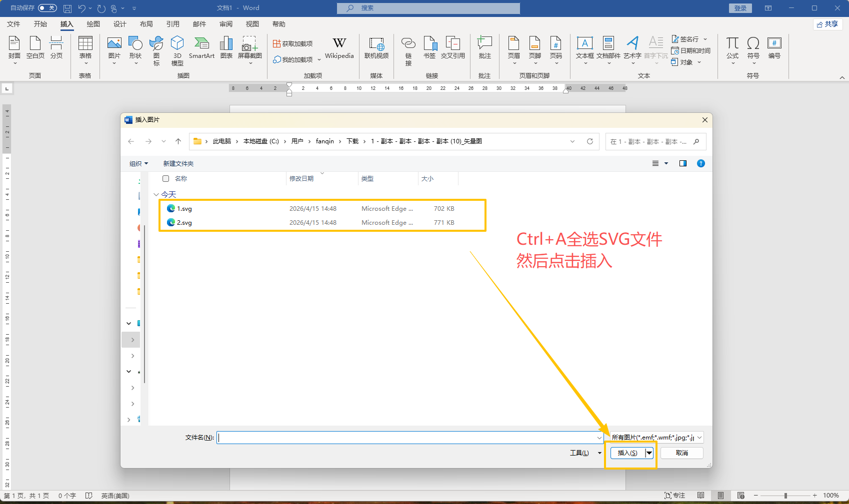Open the table (表格) insert menu

[x=85, y=50]
